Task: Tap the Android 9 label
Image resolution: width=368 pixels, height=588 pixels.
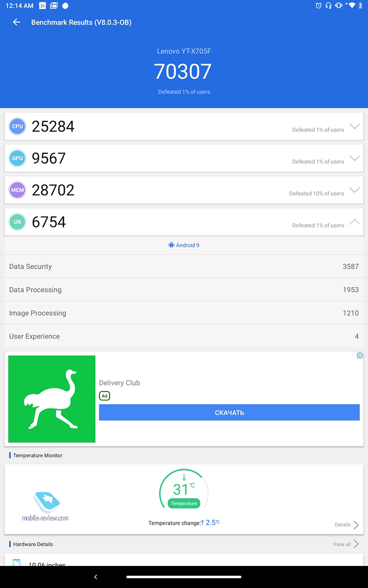Action: (188, 245)
